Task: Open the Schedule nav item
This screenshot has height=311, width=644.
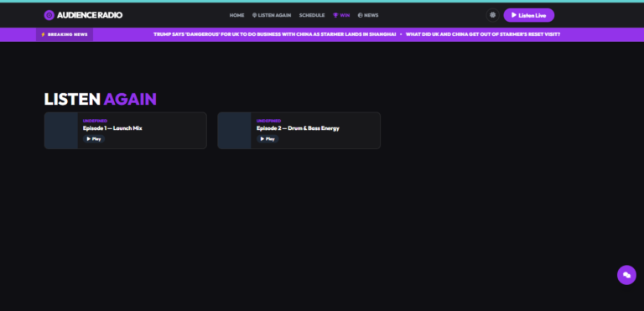Action: coord(312,15)
